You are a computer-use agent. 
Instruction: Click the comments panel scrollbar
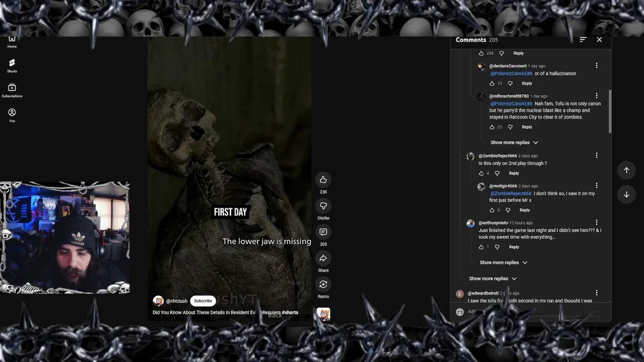click(610, 112)
